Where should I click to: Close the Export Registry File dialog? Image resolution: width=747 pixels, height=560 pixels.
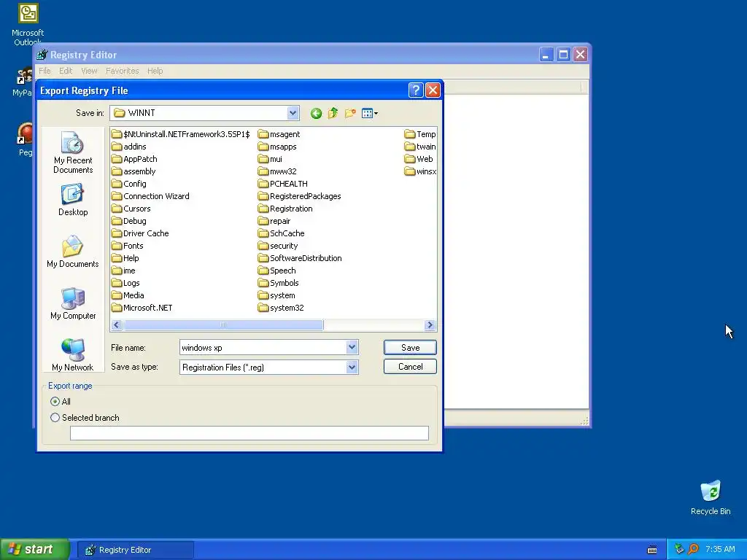coord(433,90)
